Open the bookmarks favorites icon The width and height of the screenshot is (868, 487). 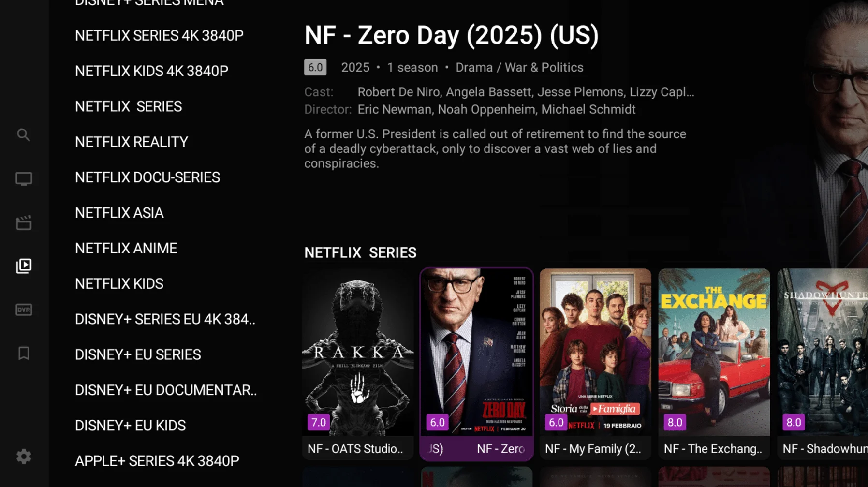tap(23, 354)
